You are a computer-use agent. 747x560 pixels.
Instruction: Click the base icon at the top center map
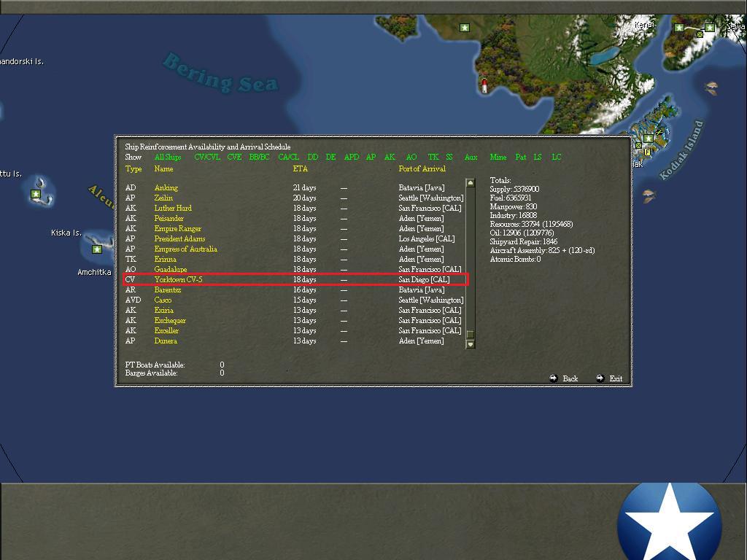tap(464, 27)
